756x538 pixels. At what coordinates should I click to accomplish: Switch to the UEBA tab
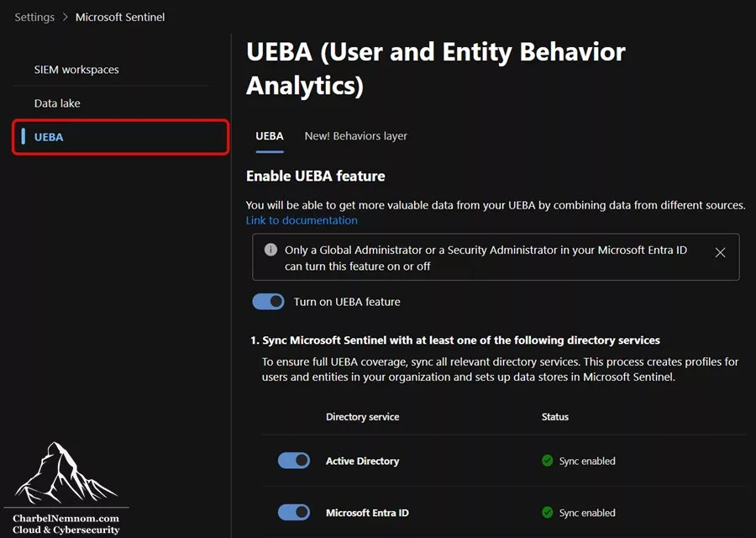pos(270,136)
